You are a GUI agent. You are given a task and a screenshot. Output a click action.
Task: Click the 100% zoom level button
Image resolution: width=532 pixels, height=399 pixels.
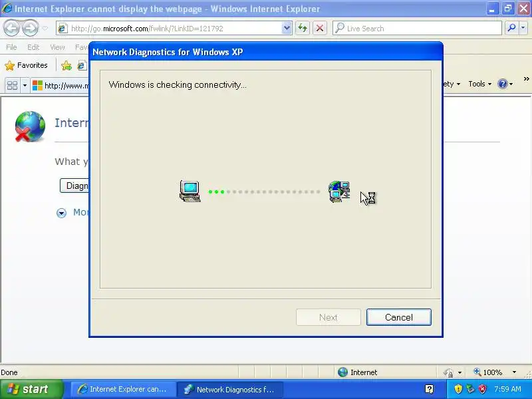(x=488, y=372)
